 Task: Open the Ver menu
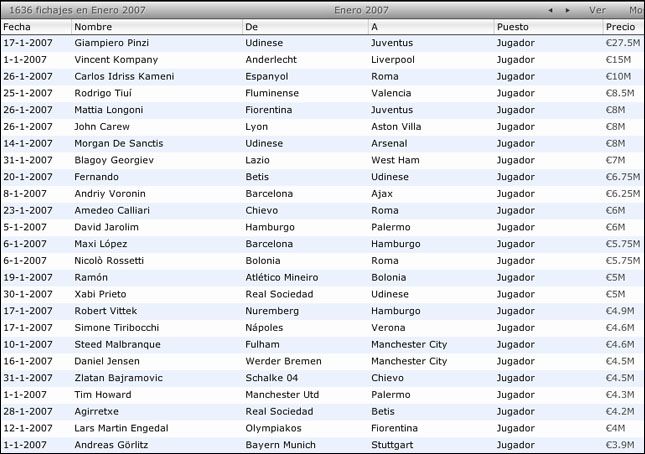point(597,9)
